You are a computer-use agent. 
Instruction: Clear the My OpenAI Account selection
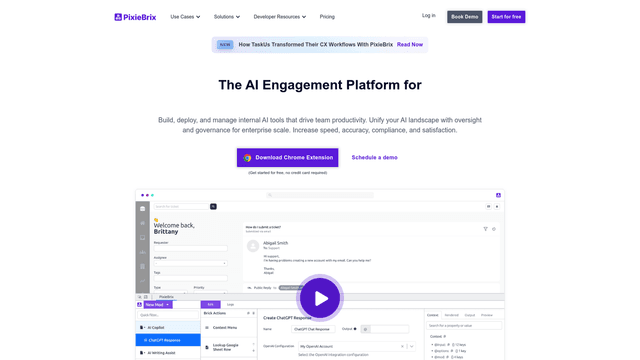pos(402,346)
